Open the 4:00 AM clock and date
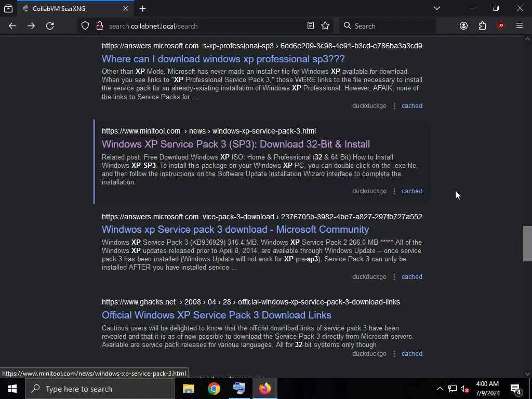 [487, 389]
